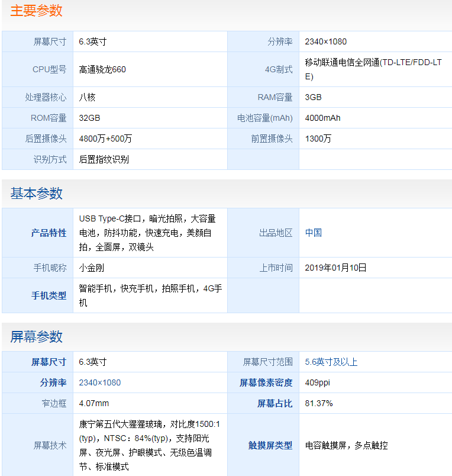Screen dimensions: 452x476
Task: Select the 409ppi pixel density value
Action: pos(317,382)
